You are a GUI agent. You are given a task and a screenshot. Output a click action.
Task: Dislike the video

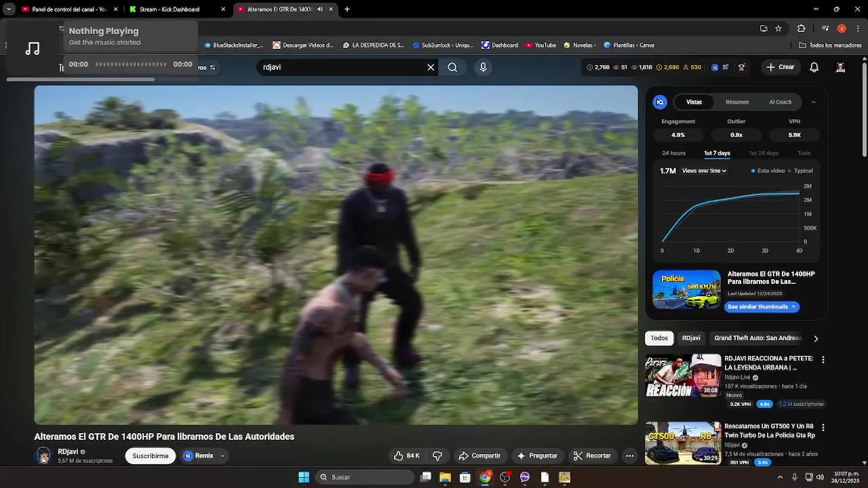pyautogui.click(x=437, y=455)
